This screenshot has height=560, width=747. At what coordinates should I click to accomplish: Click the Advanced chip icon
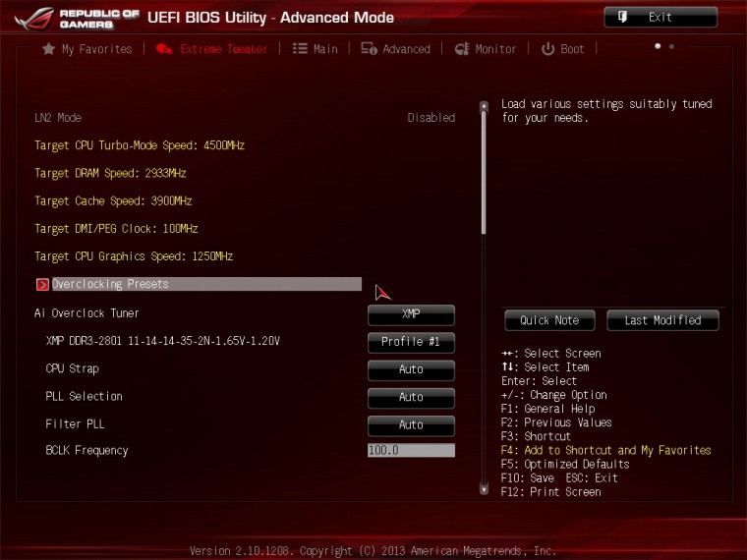[369, 49]
